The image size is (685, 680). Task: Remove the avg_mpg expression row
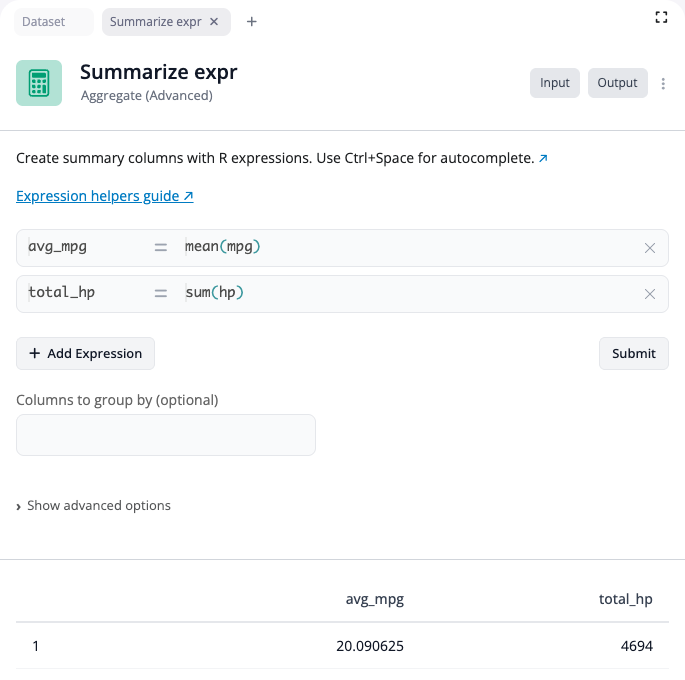point(650,248)
